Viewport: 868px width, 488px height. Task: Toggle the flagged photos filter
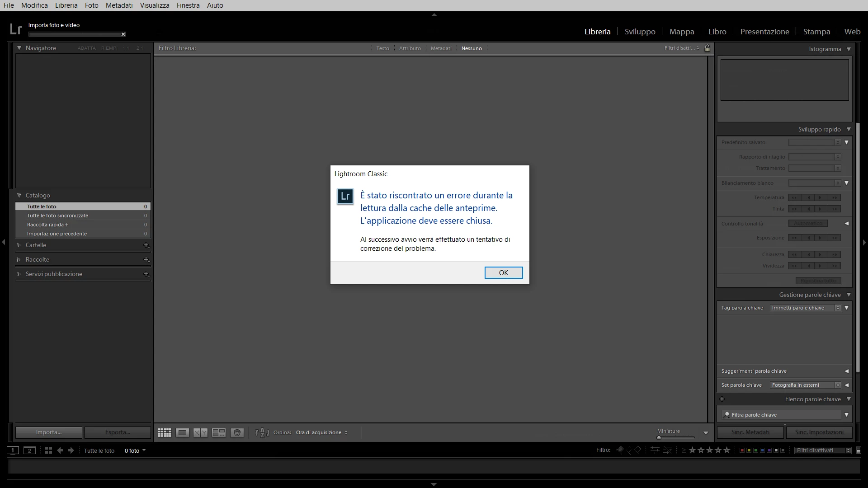pos(620,450)
